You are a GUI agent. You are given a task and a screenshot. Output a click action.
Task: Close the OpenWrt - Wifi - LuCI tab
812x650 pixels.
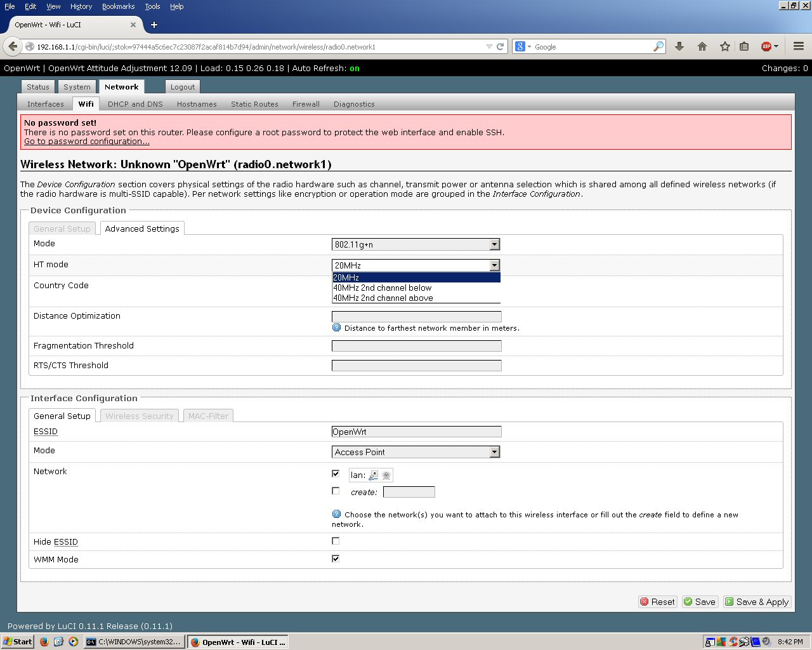coord(133,25)
